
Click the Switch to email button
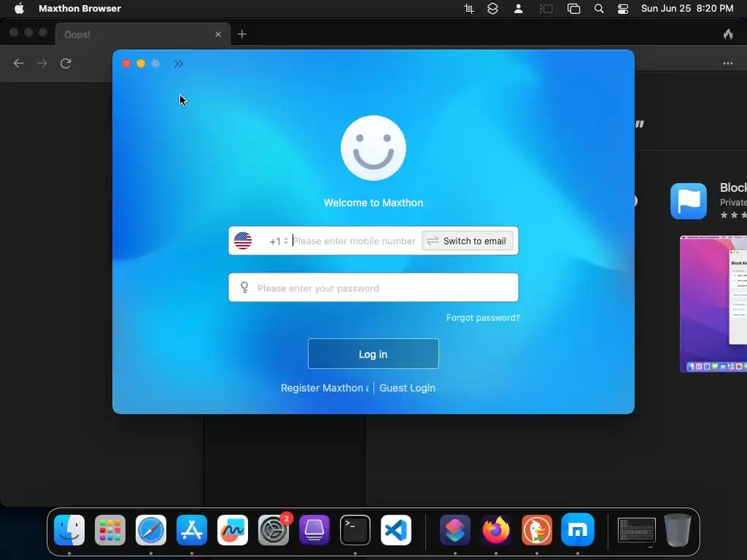coord(468,241)
